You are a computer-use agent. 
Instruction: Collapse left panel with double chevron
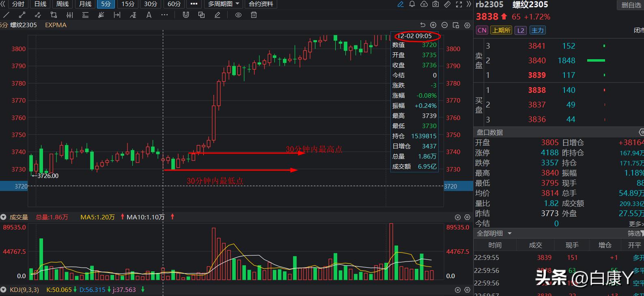[x=2, y=4]
